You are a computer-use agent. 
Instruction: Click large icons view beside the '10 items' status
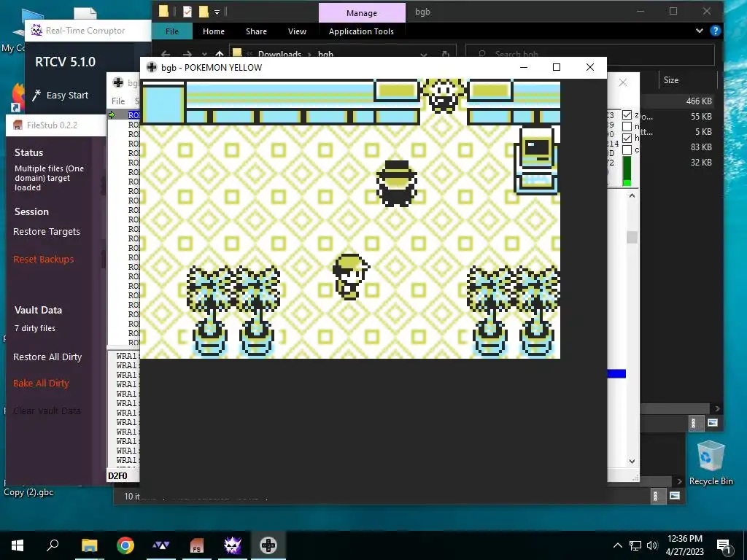pos(675,496)
